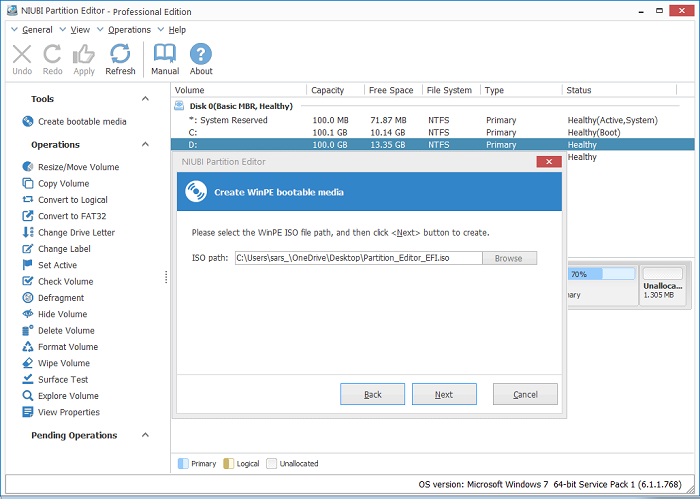Sort by the Capacity column header
This screenshot has height=499, width=700.
click(336, 90)
